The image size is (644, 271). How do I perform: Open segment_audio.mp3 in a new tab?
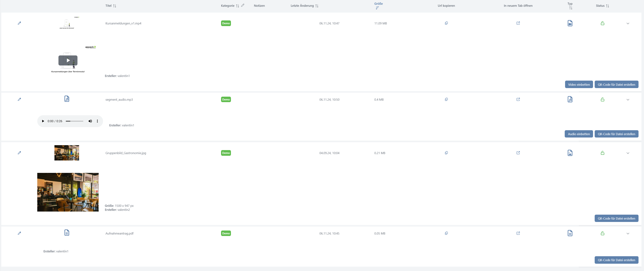[x=518, y=99]
